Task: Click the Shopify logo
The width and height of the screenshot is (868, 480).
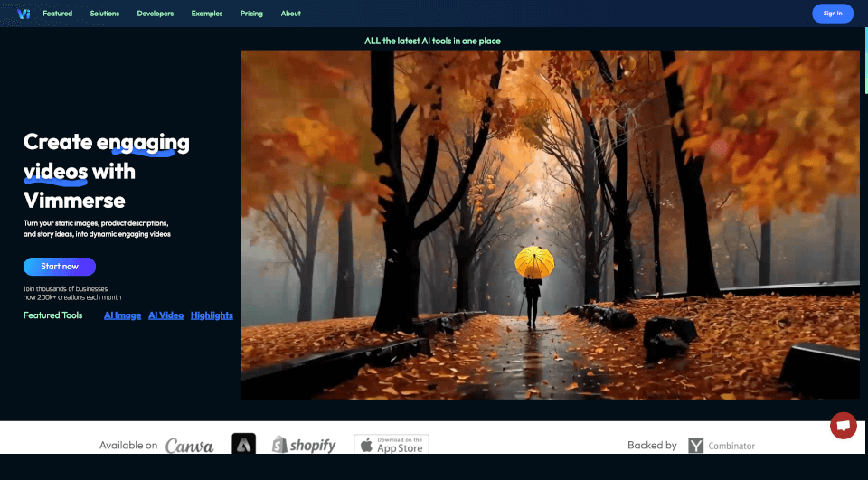Action: pos(304,445)
